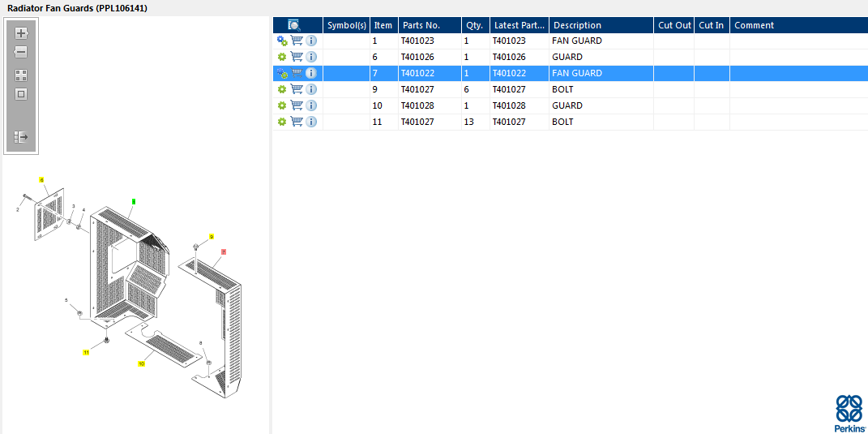Screen dimensions: 868x434
Task: Add item 7 T401022 to cart
Action: pyautogui.click(x=297, y=73)
